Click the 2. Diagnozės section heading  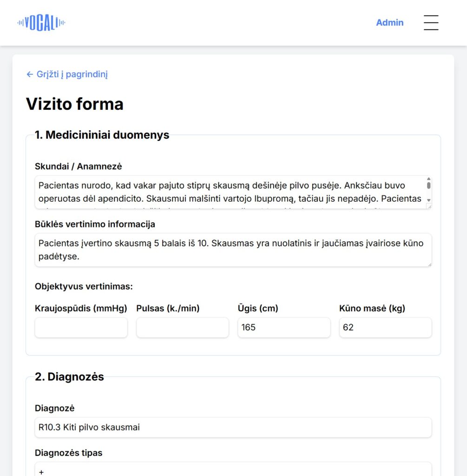(70, 377)
